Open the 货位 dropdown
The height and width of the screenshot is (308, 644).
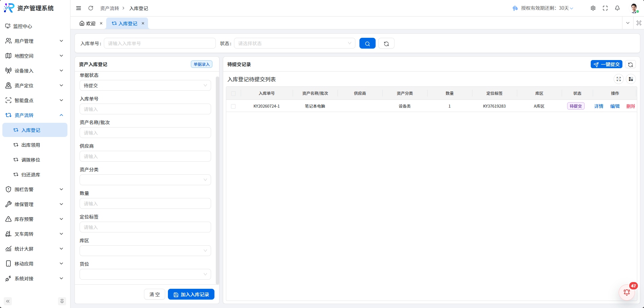click(145, 274)
